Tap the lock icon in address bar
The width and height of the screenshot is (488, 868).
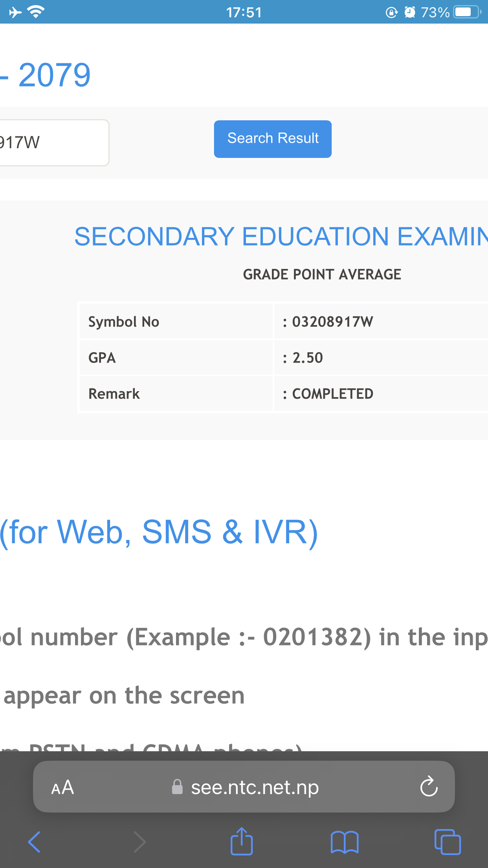point(177,787)
